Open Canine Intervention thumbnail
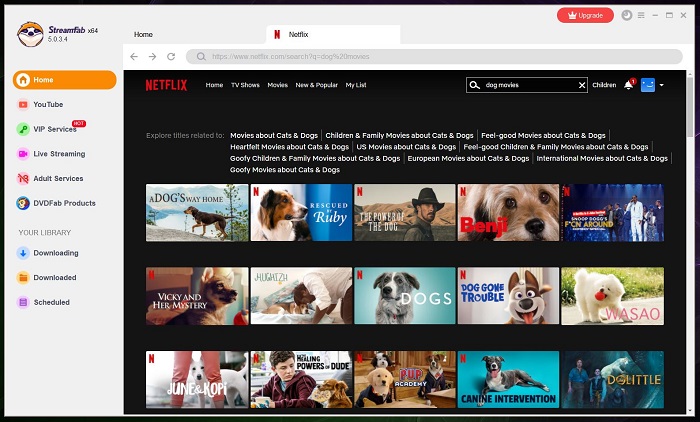This screenshot has height=422, width=700. point(508,380)
